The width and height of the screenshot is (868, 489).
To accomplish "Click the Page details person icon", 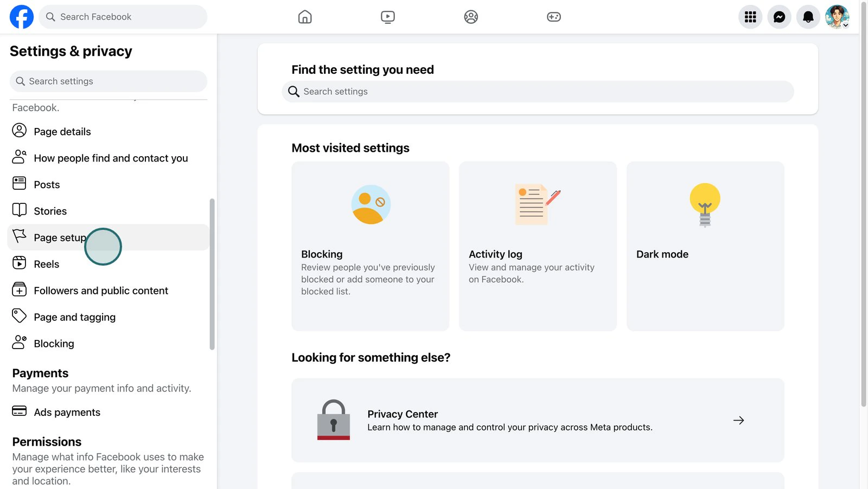I will tap(20, 131).
